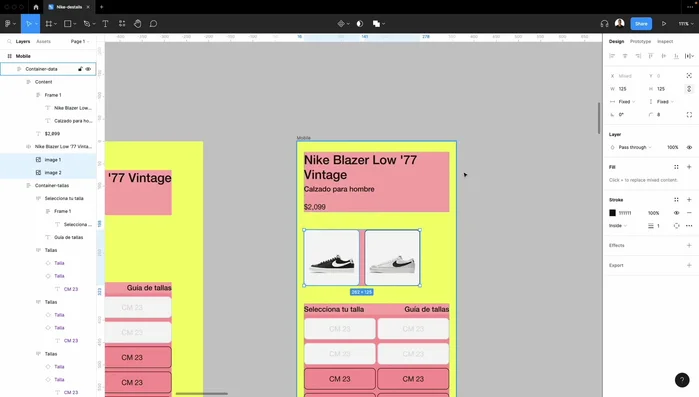This screenshot has width=699, height=397.
Task: Open the home tab icon
Action: coord(36,7)
